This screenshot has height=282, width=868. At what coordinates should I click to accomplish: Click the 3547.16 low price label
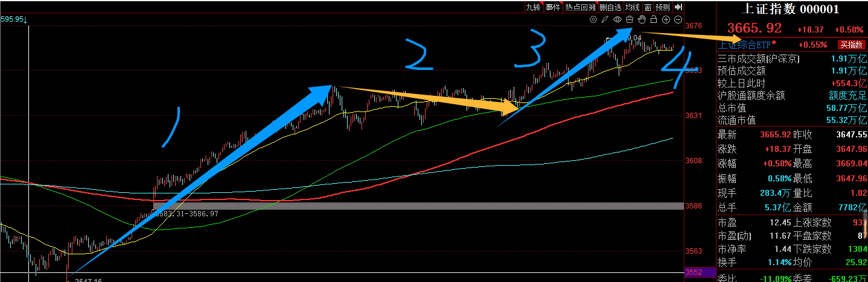pyautogui.click(x=87, y=280)
